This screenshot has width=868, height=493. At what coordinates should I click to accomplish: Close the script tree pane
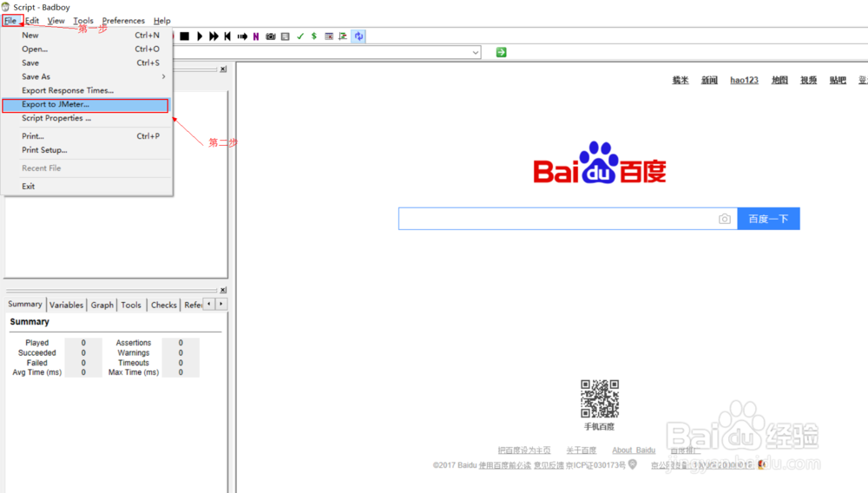click(x=223, y=69)
